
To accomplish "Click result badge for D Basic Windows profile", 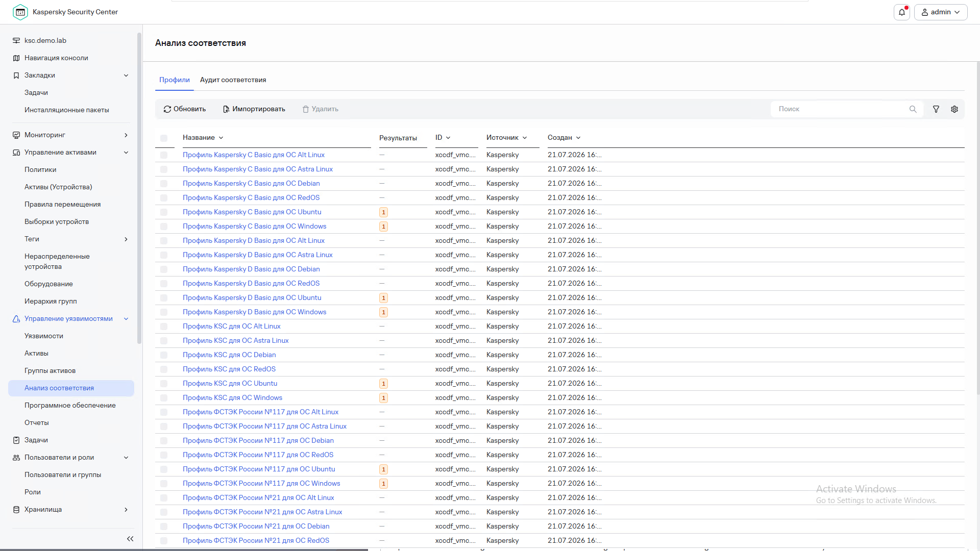I will [384, 312].
